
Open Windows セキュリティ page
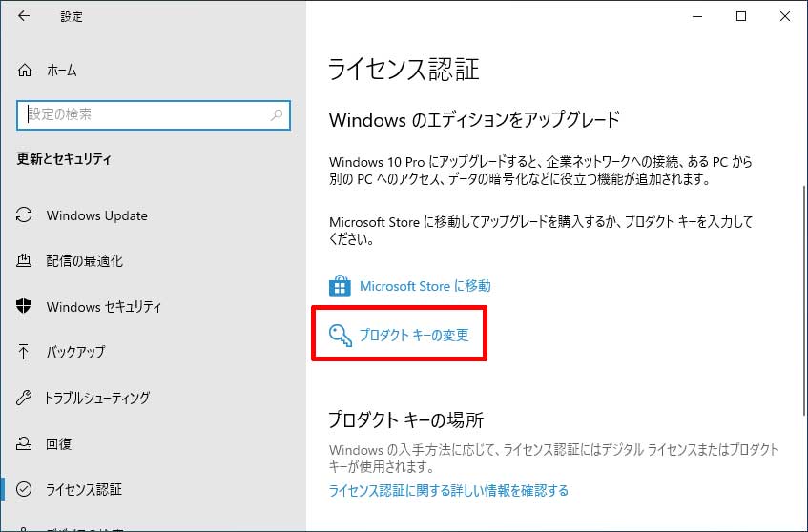pyautogui.click(x=104, y=307)
